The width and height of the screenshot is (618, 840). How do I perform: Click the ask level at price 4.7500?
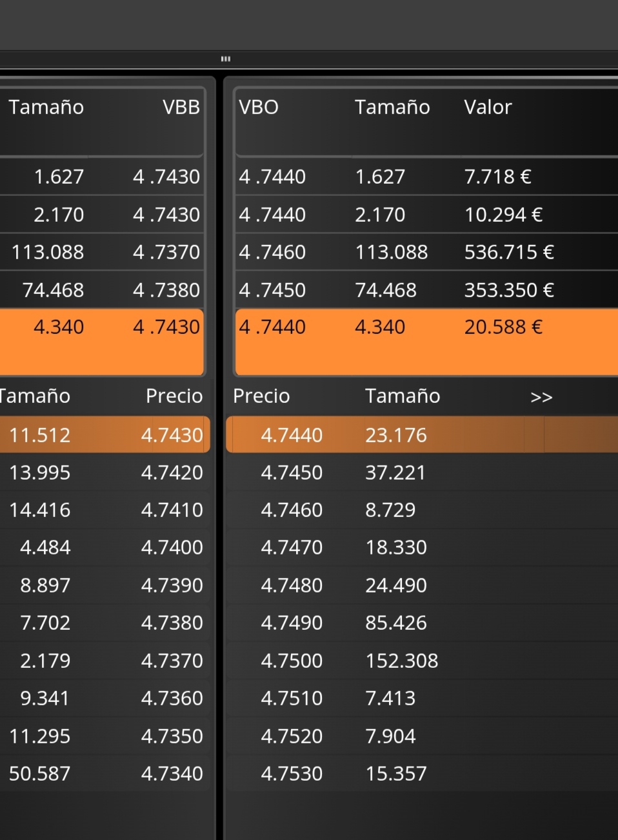(422, 661)
